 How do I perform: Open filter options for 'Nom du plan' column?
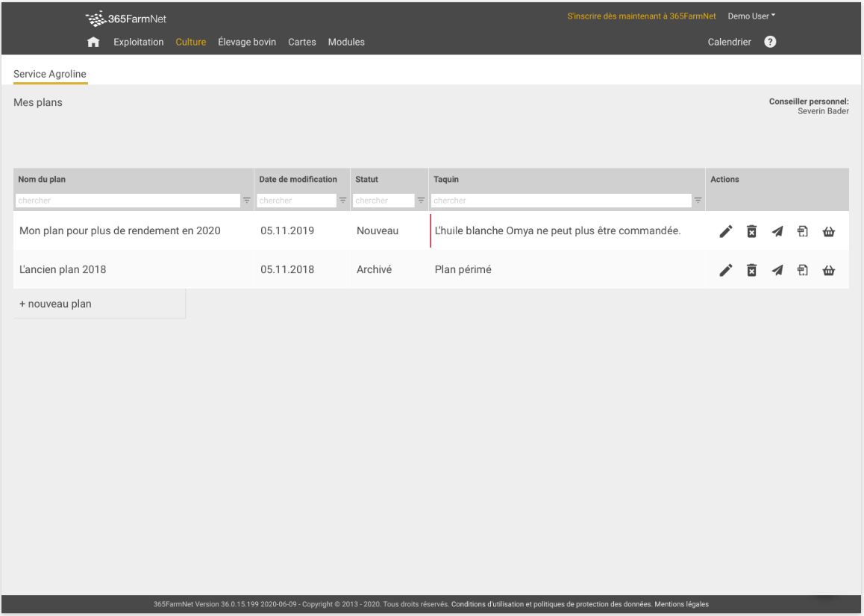click(x=246, y=201)
